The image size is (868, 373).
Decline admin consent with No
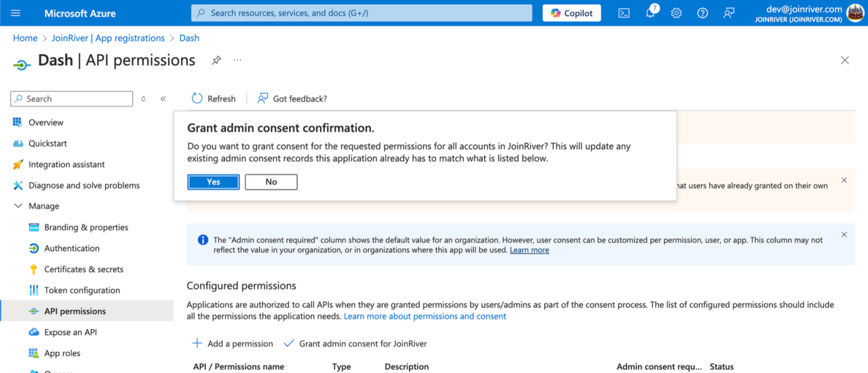click(x=271, y=182)
